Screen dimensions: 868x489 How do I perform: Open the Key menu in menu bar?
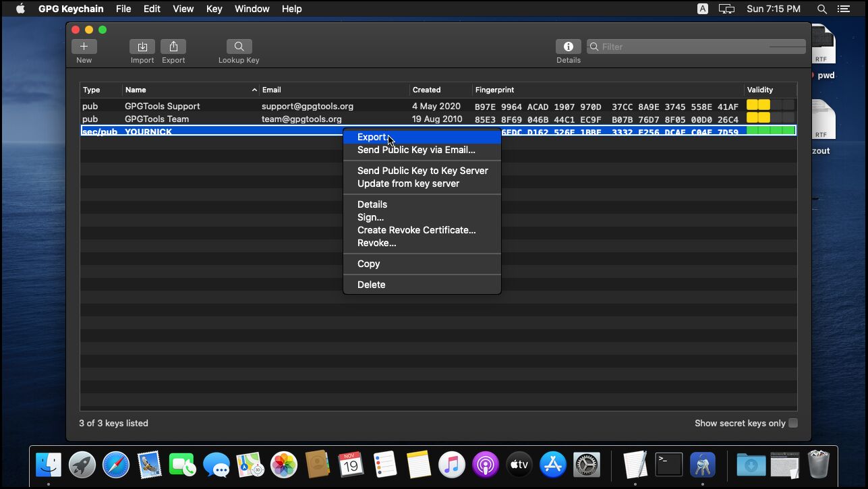point(214,9)
